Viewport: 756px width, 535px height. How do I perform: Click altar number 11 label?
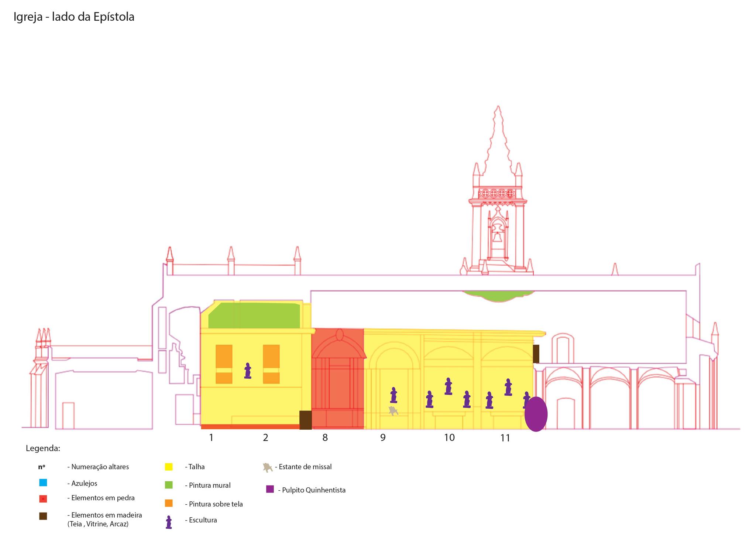(x=505, y=438)
